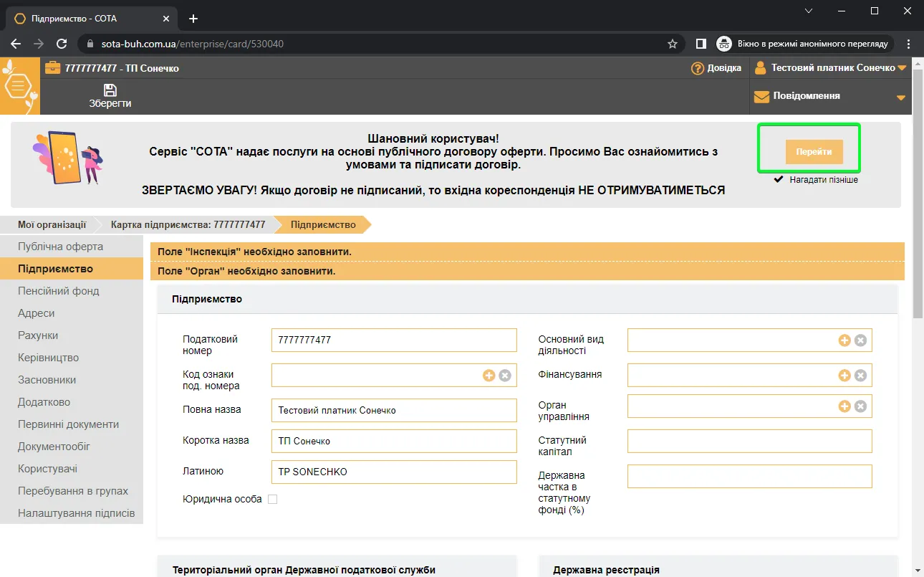This screenshot has height=577, width=924.
Task: Open Перебування в групах section
Action: pos(72,491)
